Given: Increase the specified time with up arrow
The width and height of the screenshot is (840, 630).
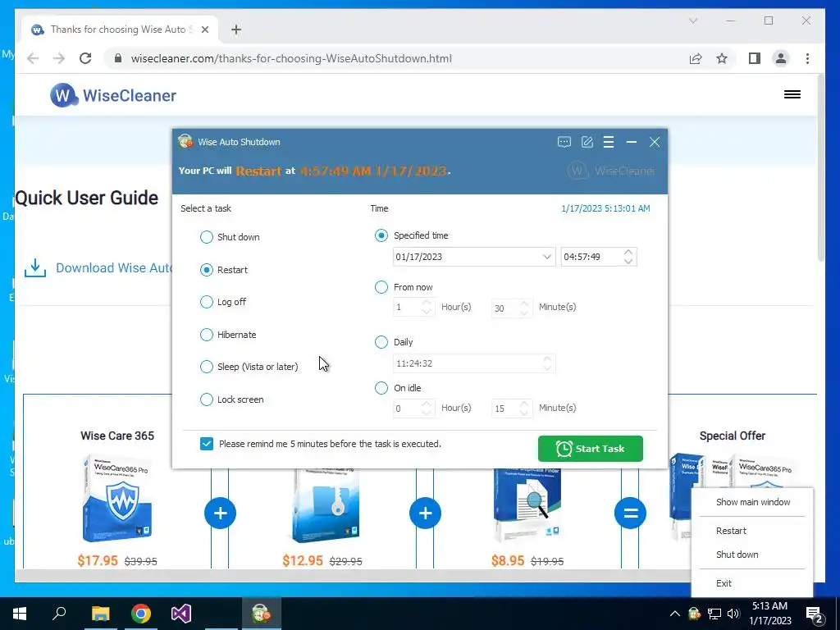Looking at the screenshot, I should click(x=628, y=252).
